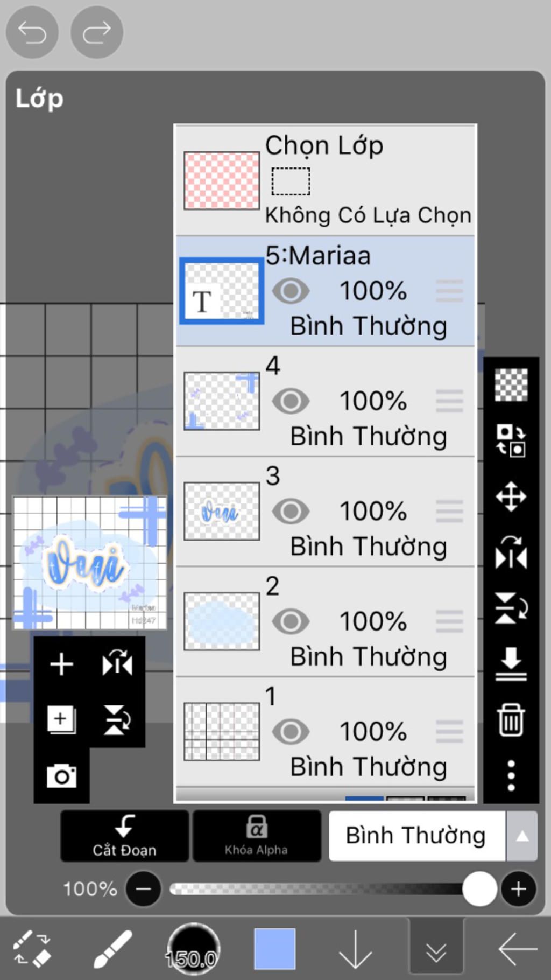Viewport: 551px width, 980px height.
Task: Merge layer down with download arrow icon
Action: 511,664
